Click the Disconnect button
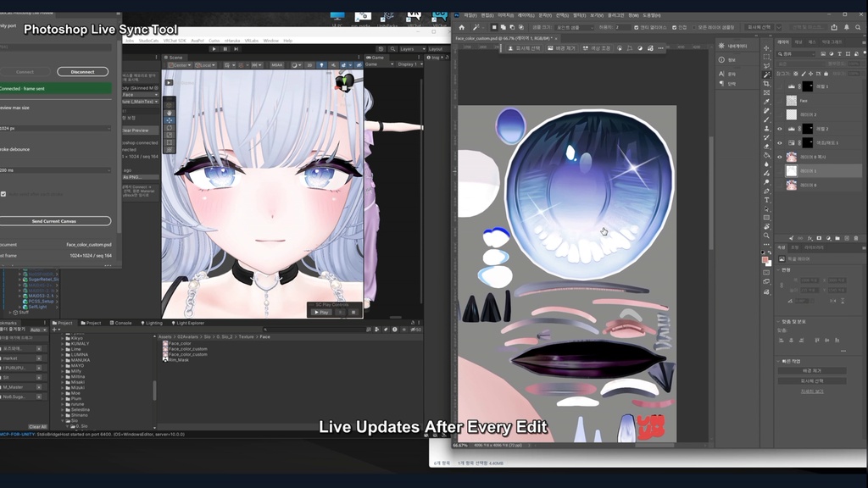 pos(82,72)
